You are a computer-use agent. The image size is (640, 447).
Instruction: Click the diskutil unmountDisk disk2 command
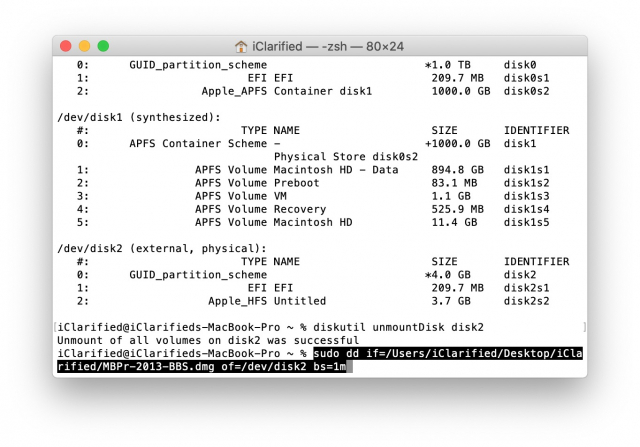pos(398,327)
